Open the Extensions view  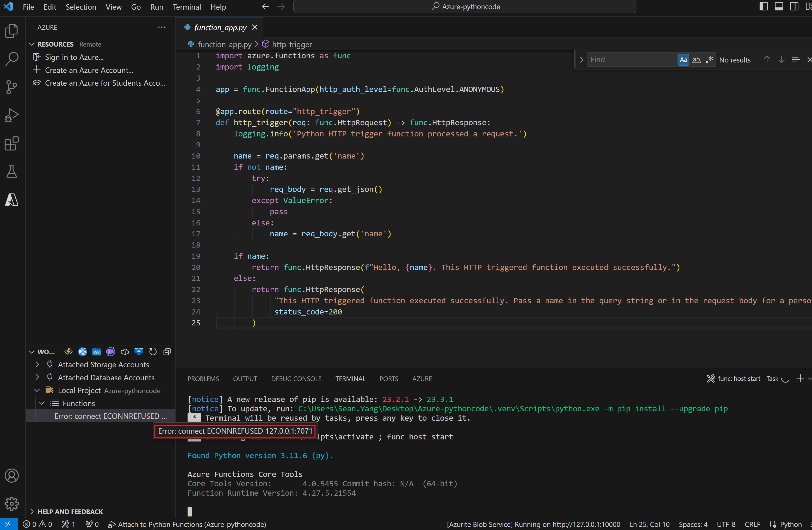click(x=12, y=143)
